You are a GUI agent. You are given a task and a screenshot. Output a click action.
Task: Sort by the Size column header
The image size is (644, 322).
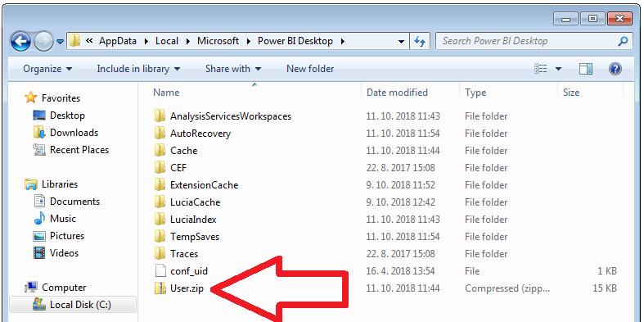pos(571,93)
